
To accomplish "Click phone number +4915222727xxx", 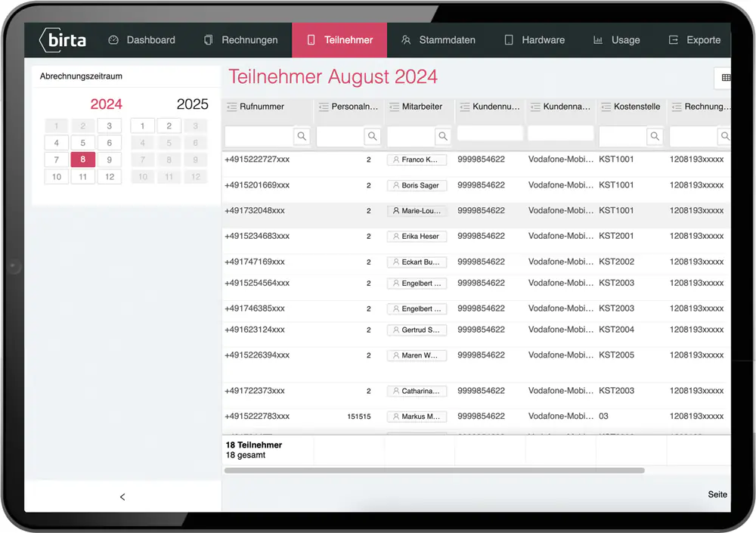I will tap(257, 160).
